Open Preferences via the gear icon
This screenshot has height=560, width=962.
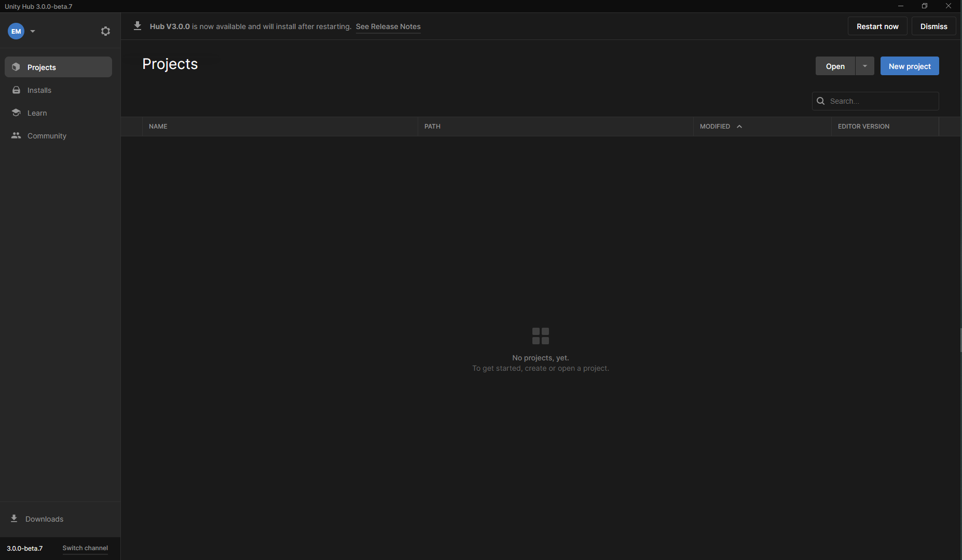tap(105, 31)
